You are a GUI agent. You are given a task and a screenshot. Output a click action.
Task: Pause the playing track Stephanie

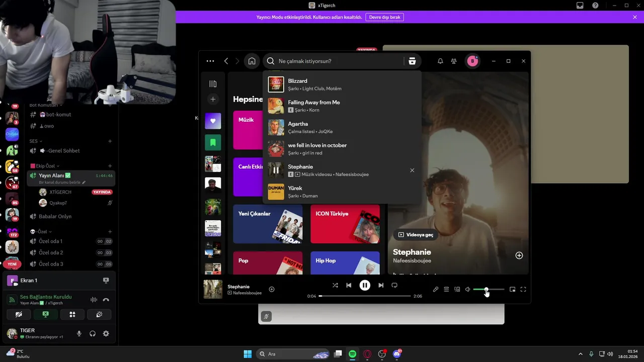pos(365,285)
